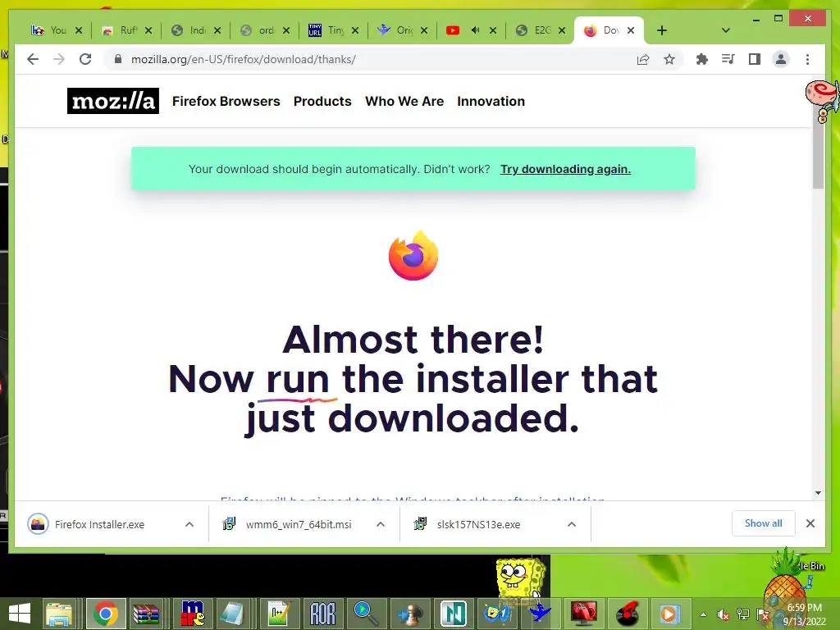
Task: Toggle the Chrome side panel
Action: coord(755,59)
